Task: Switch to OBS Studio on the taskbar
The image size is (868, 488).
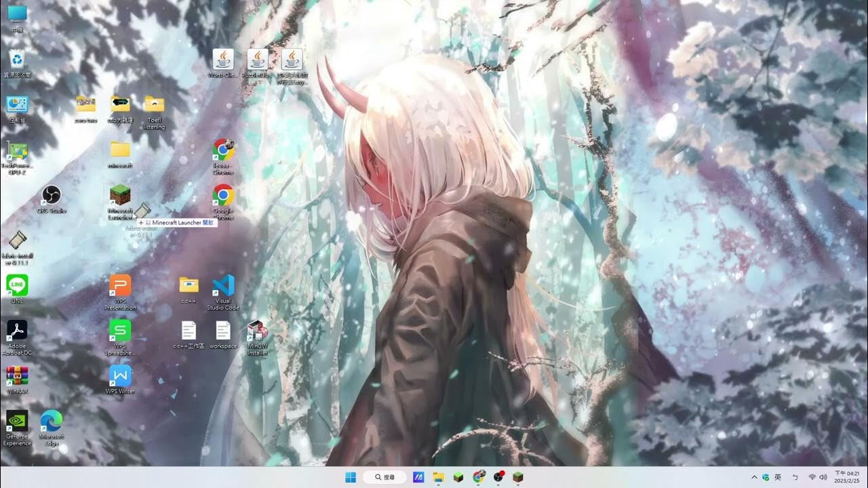Action: coord(498,477)
